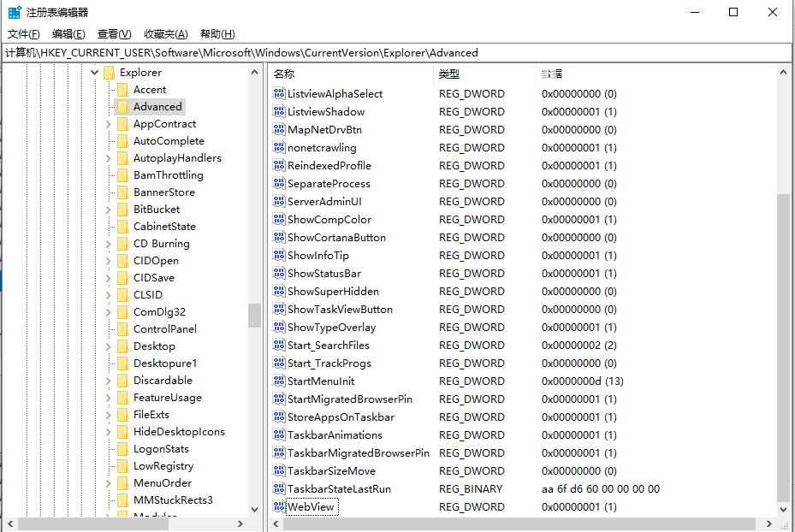Screen dimensions: 795x532
Task: Select the LowRegistry key
Action: point(163,466)
